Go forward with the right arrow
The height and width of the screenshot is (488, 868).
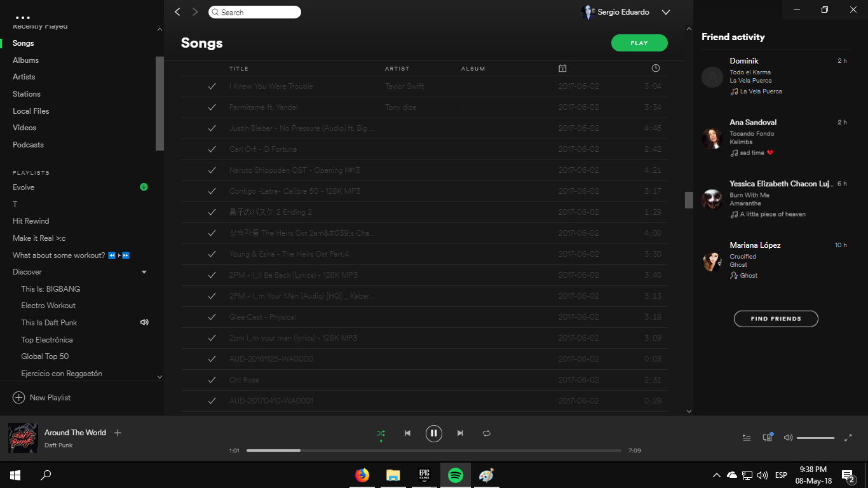tap(195, 12)
